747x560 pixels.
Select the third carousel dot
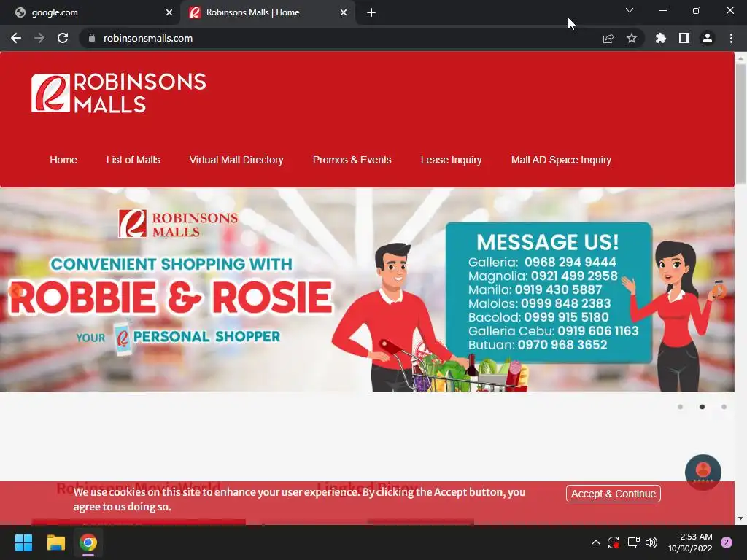(x=724, y=407)
